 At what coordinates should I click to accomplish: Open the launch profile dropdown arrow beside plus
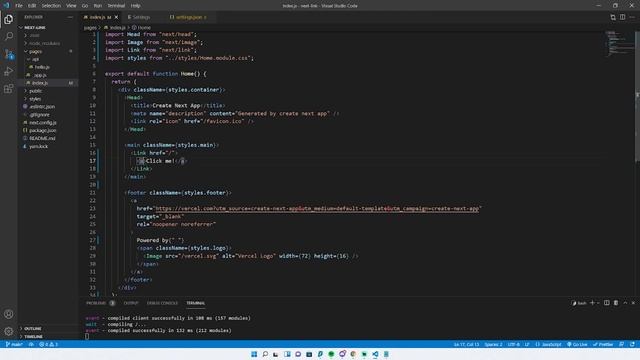click(598, 303)
